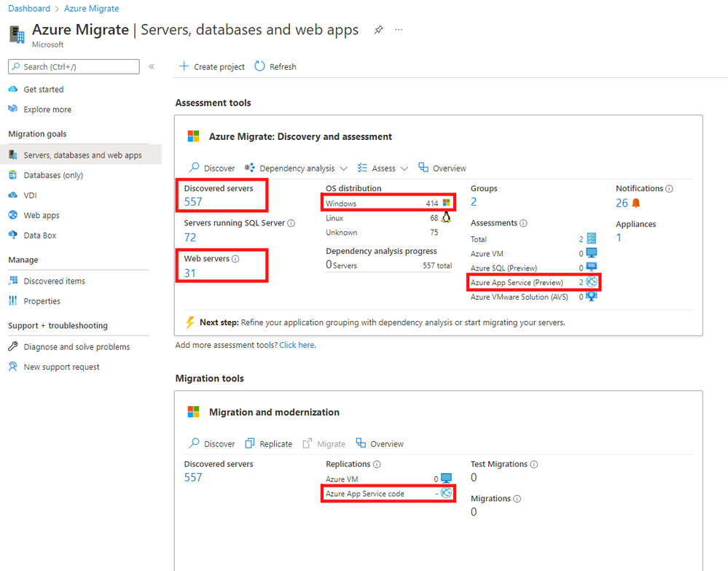Click the Linux penguin icon in OS distribution

(446, 217)
